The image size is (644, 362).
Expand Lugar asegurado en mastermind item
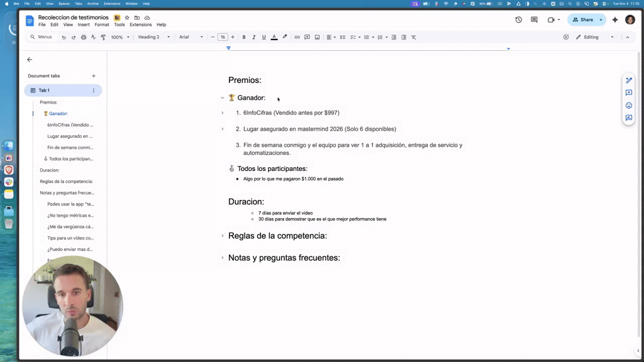(x=223, y=129)
